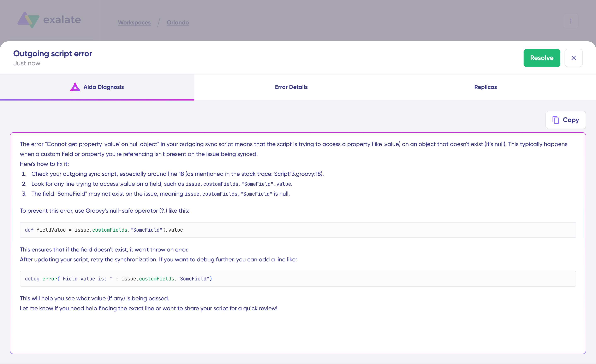Viewport: 596px width, 364px height.
Task: Click the copy clipboard icon
Action: tap(556, 120)
